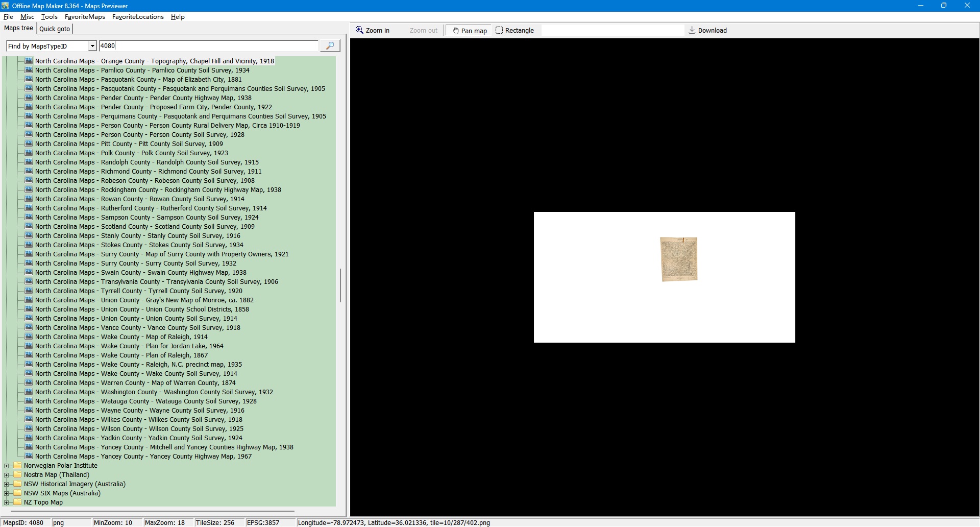
Task: Click the folder icon for NZ Topo Map
Action: [x=17, y=502]
